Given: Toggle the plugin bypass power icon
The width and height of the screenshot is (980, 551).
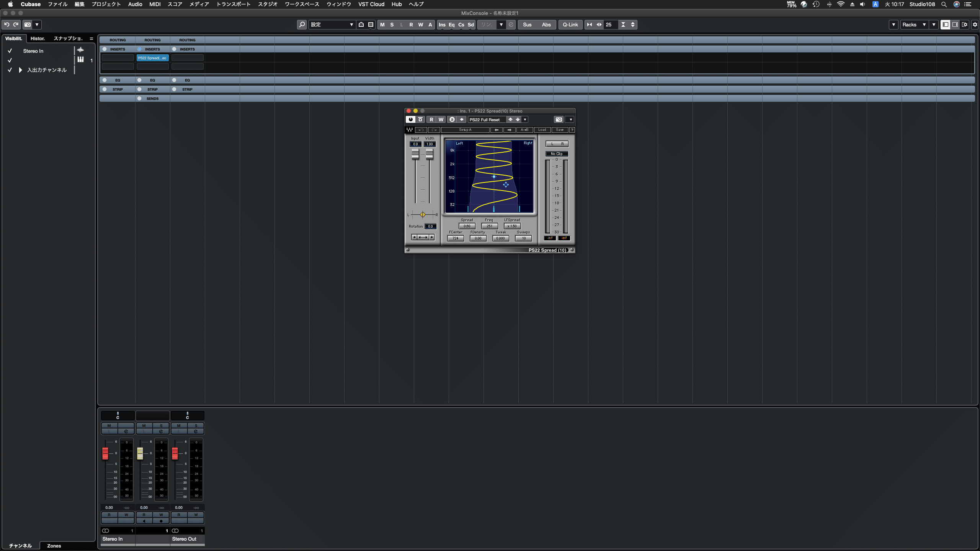Looking at the screenshot, I should 410,119.
